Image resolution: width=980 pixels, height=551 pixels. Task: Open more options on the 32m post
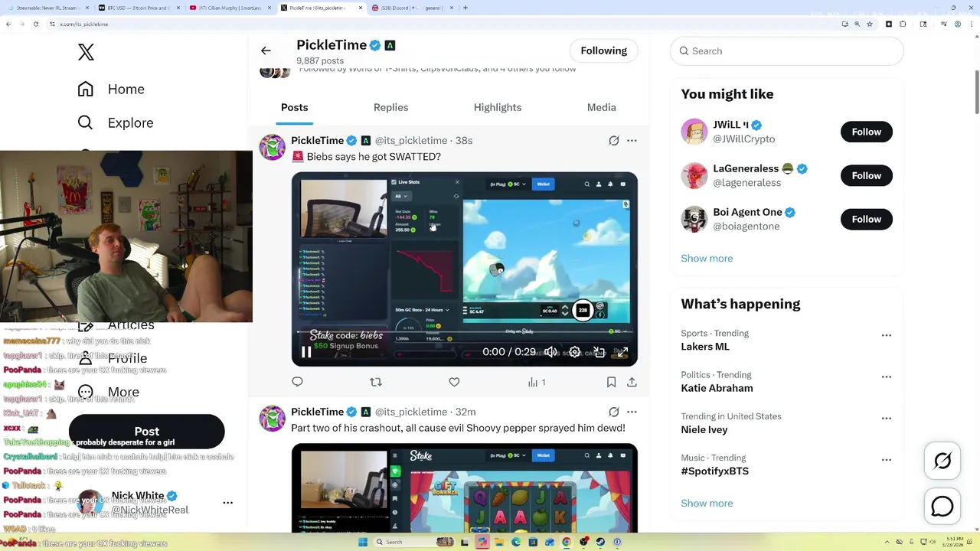pyautogui.click(x=632, y=412)
